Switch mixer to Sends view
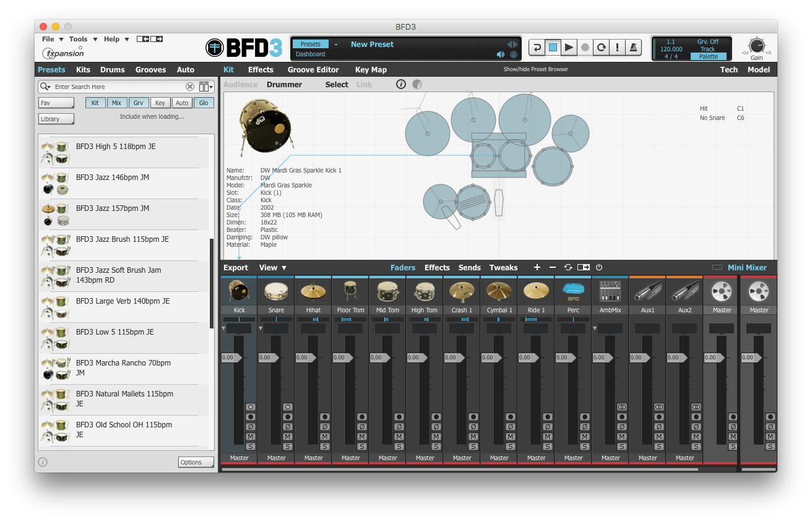 [470, 268]
